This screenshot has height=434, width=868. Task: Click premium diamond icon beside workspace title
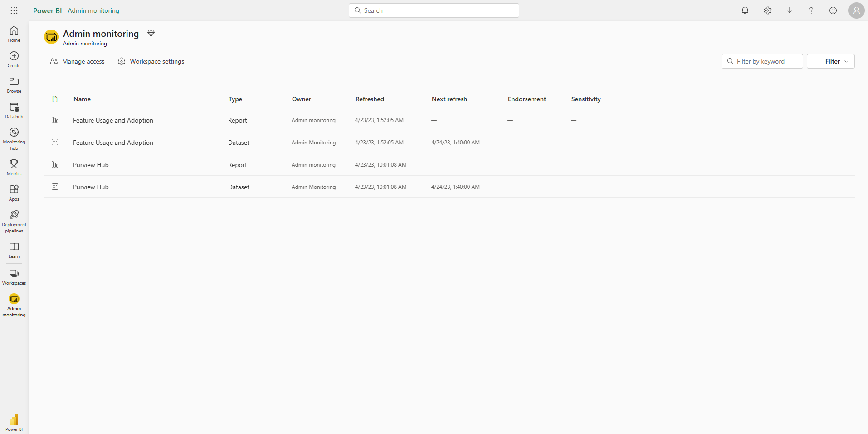[x=151, y=33]
